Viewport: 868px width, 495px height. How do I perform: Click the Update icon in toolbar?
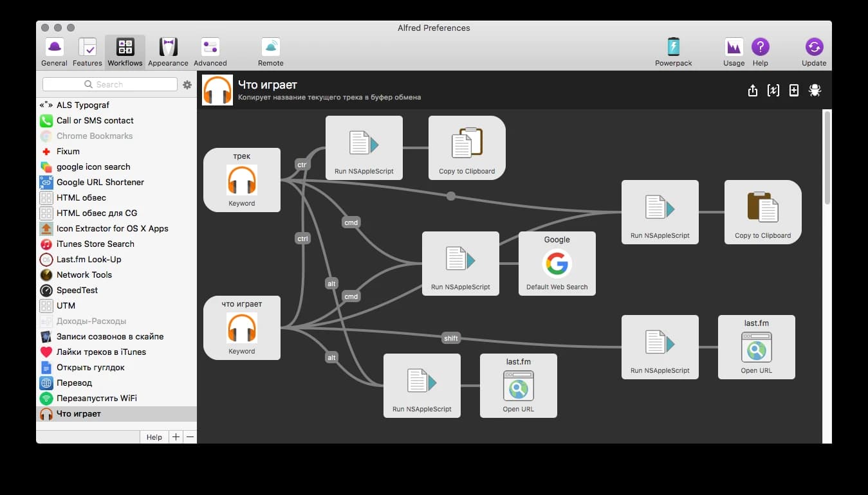(814, 52)
